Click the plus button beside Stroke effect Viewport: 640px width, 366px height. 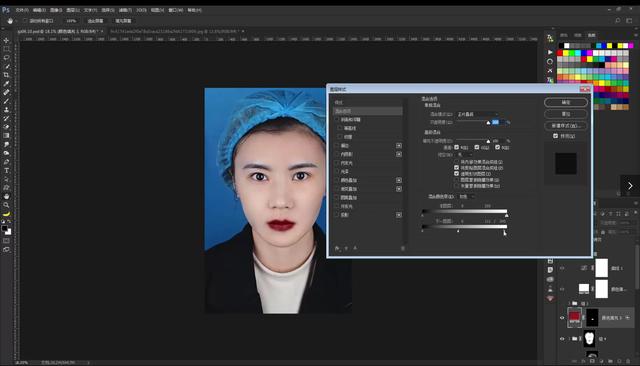click(399, 146)
